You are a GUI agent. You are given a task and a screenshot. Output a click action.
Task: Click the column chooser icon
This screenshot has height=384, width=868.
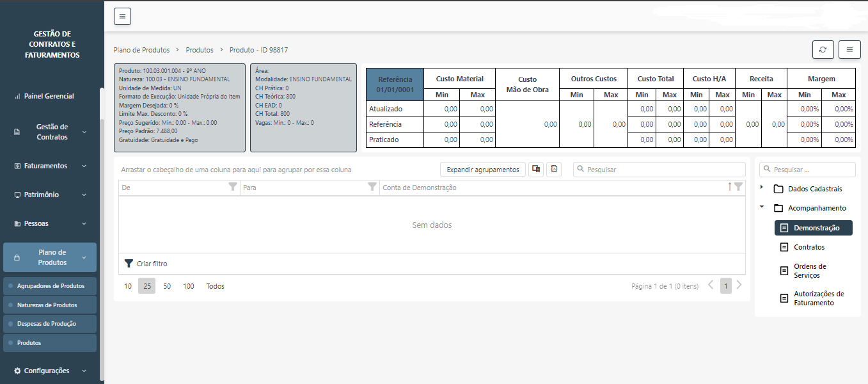[x=536, y=169]
